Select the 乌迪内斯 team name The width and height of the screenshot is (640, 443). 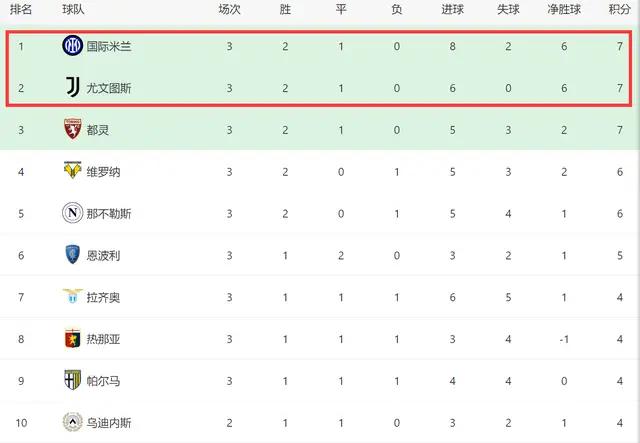[x=109, y=423]
